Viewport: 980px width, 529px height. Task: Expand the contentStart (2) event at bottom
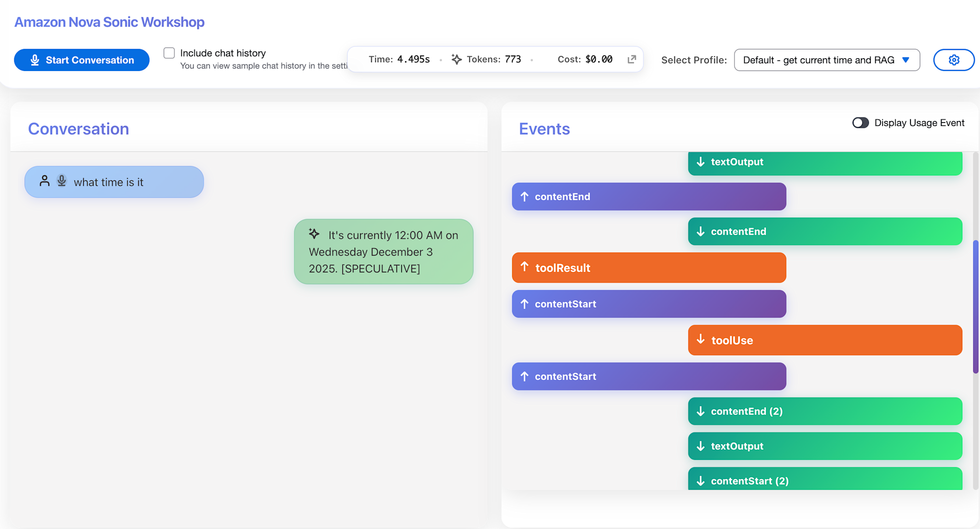coord(825,480)
